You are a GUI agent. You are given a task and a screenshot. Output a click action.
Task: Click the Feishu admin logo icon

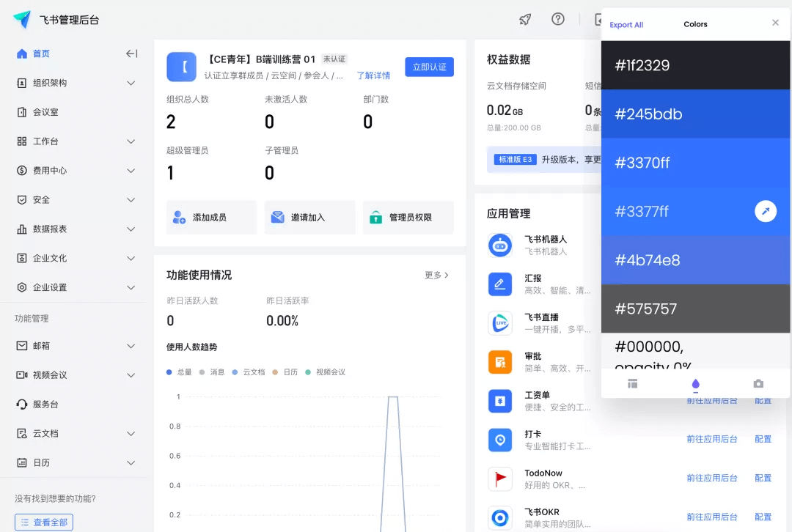[22, 19]
